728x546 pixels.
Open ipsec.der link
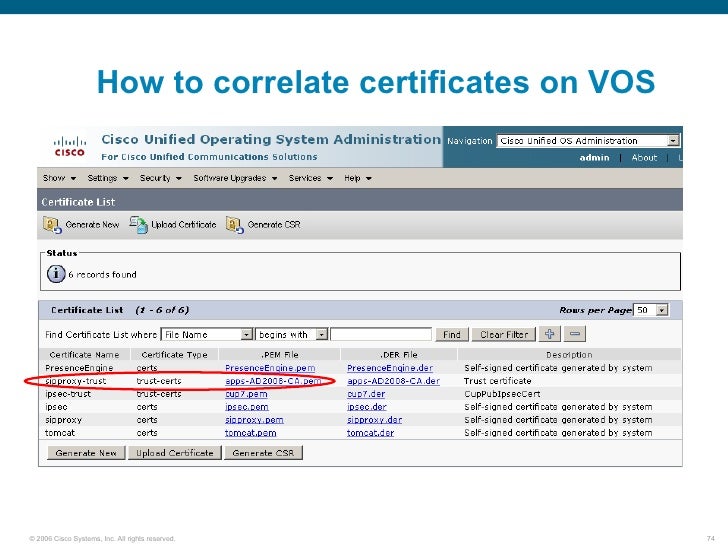tap(367, 407)
